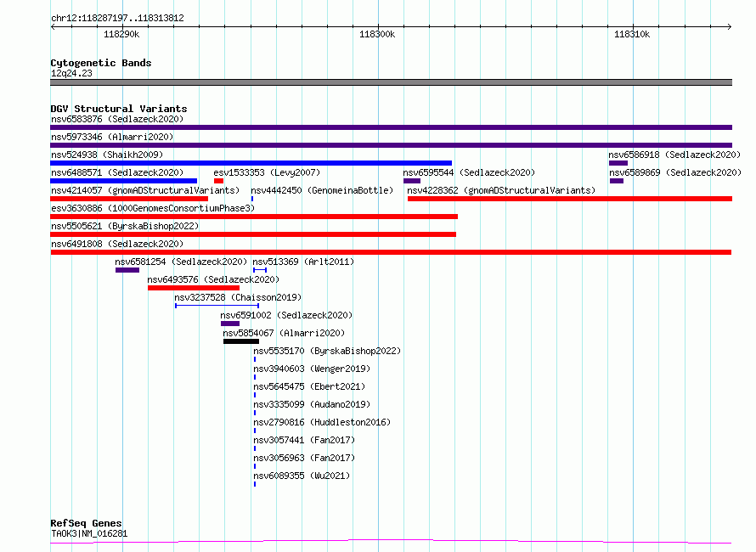756x552 pixels.
Task: Click the RefSeq Genes track title
Action: pyautogui.click(x=86, y=523)
